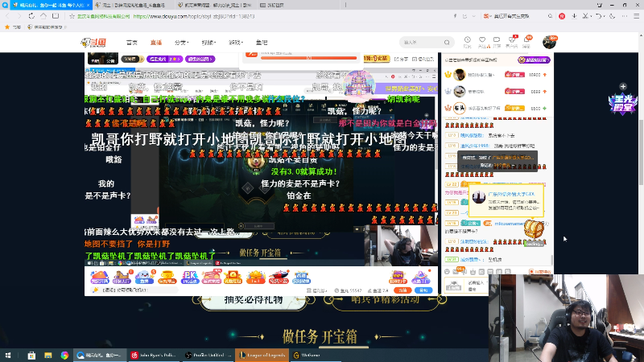This screenshot has width=644, height=362.
Task: Open the gold trophy gift icon
Action: (x=167, y=278)
